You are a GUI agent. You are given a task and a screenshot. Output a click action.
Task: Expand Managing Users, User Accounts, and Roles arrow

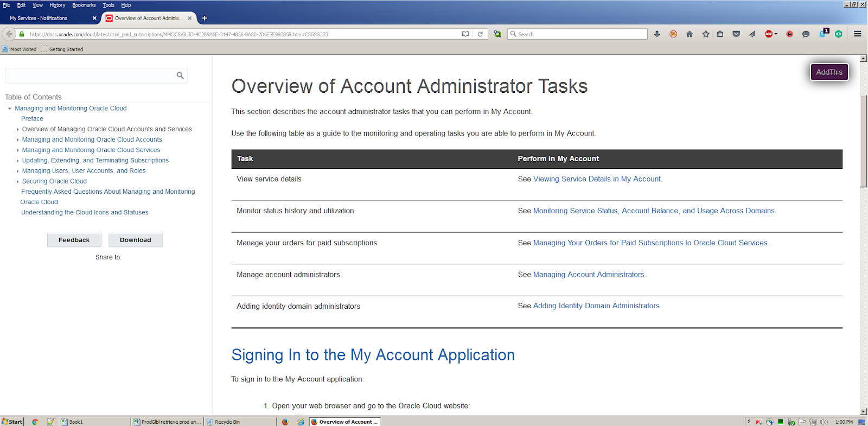(x=17, y=171)
